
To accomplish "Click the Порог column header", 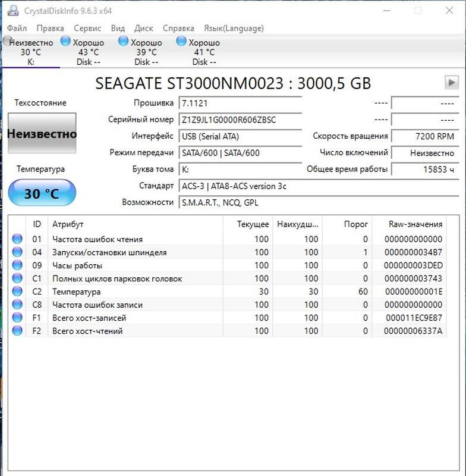I will coord(347,224).
